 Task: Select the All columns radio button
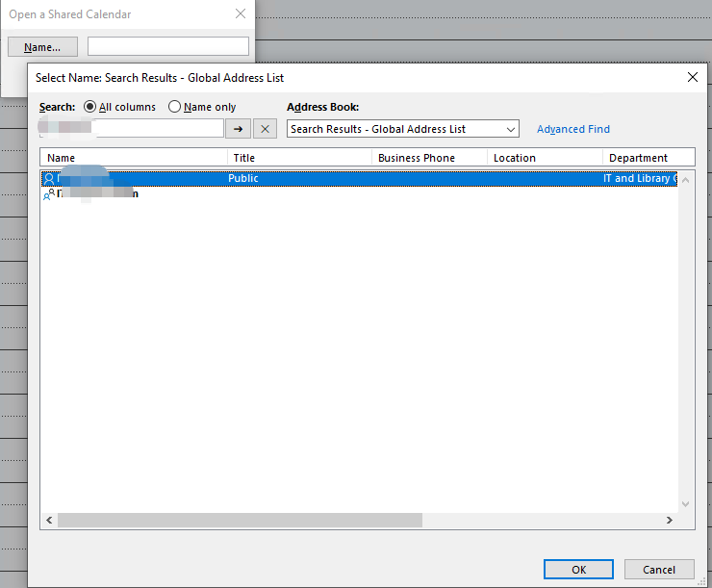tap(90, 107)
